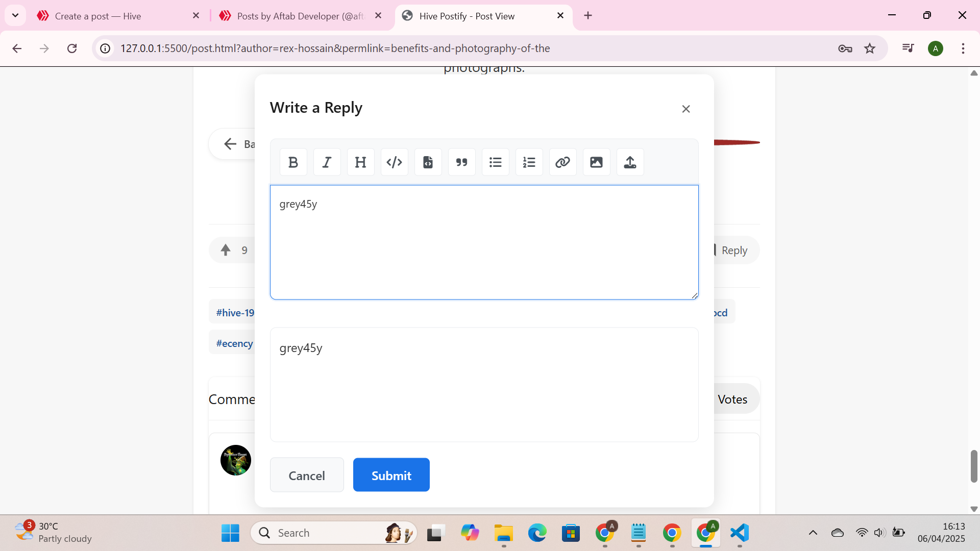Open the Chrome three-dot menu
Image resolution: width=980 pixels, height=551 pixels.
pos(963,48)
